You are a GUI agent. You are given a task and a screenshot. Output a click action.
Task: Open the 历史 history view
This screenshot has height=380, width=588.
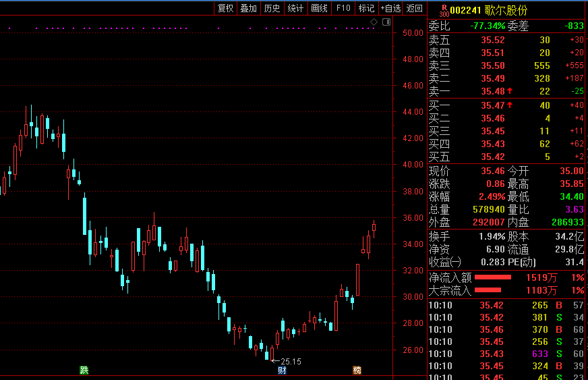[272, 8]
